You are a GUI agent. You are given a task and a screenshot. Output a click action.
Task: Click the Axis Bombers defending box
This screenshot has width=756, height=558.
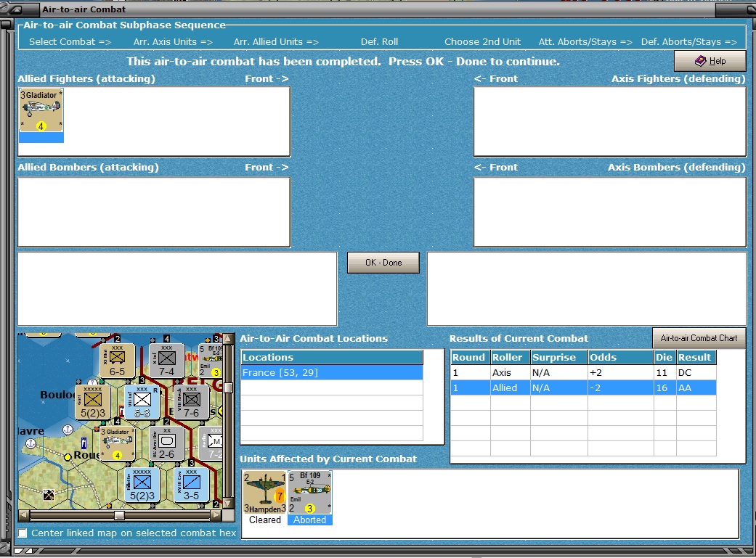[x=610, y=212]
